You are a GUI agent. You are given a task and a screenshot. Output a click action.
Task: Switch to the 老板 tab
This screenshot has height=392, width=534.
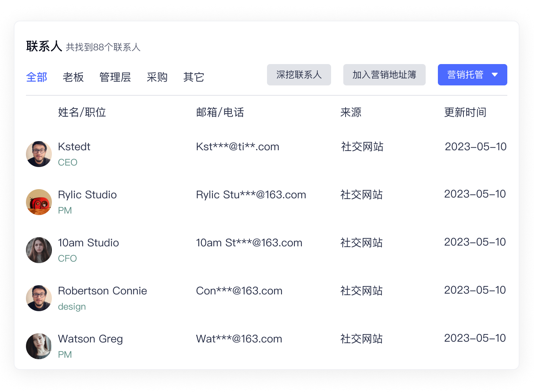pyautogui.click(x=73, y=77)
